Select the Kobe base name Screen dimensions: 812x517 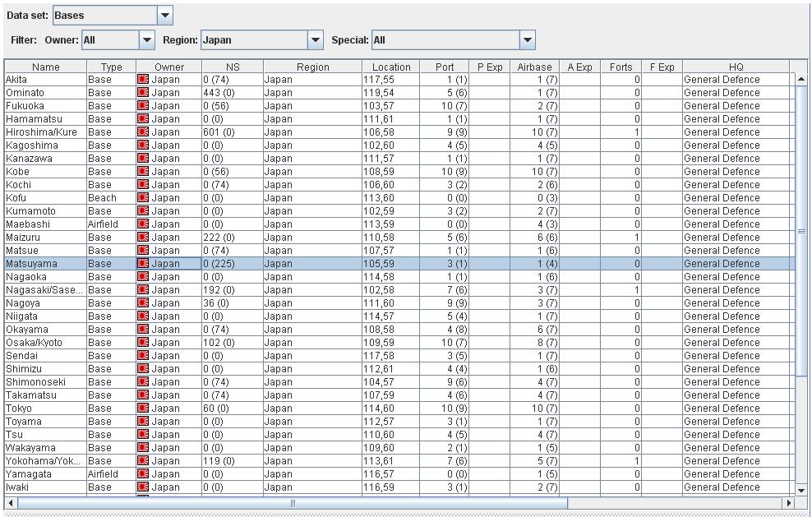pyautogui.click(x=17, y=172)
